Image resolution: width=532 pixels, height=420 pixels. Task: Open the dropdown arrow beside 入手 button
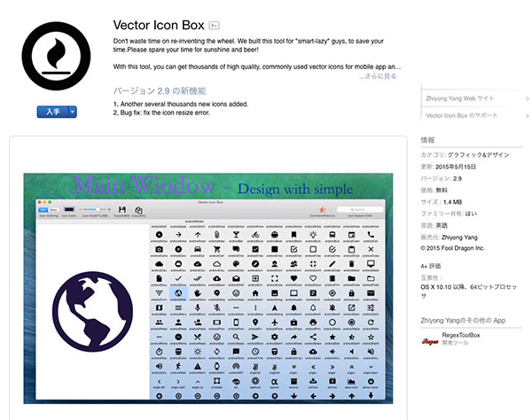[73, 112]
